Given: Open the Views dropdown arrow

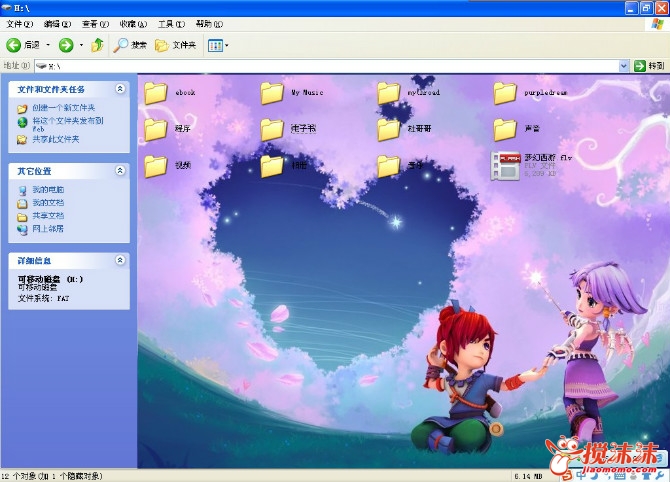Looking at the screenshot, I should [226, 45].
